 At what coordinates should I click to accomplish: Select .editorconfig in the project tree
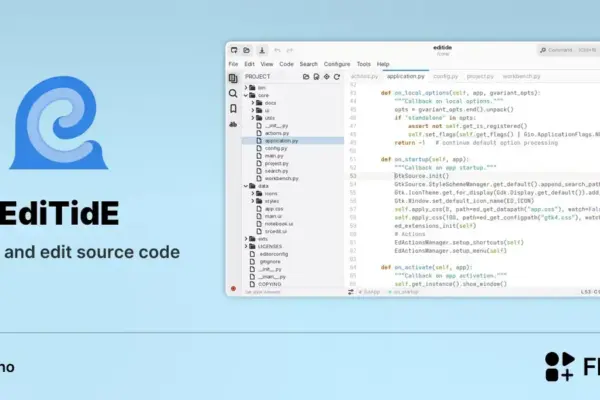[x=273, y=254]
